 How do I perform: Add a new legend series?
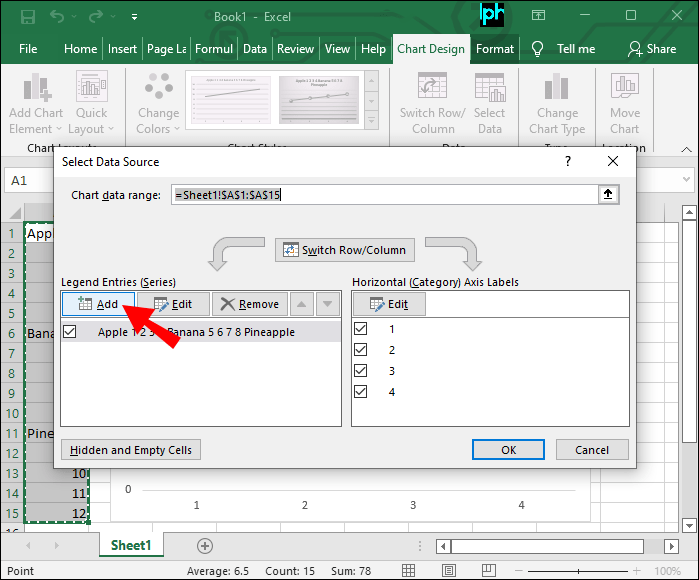click(x=97, y=304)
